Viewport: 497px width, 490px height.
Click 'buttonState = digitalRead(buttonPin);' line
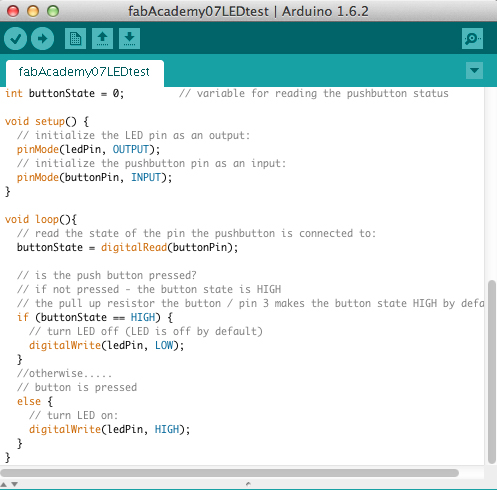127,247
